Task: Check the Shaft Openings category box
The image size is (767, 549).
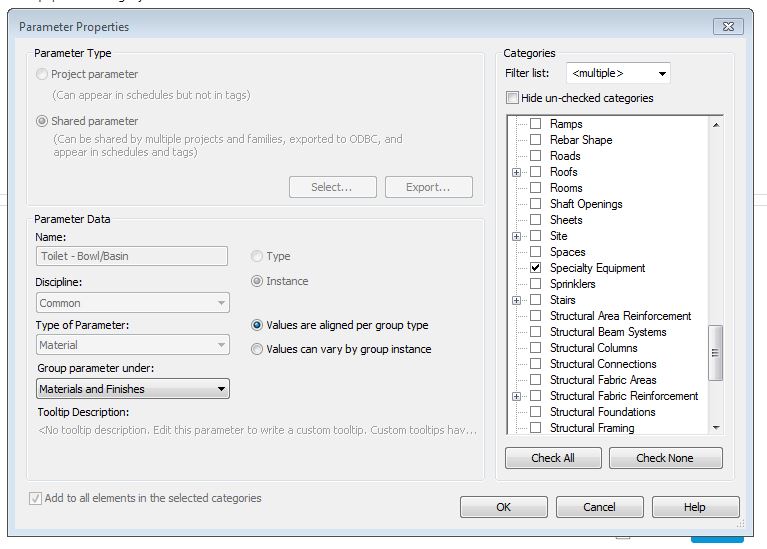Action: (536, 204)
